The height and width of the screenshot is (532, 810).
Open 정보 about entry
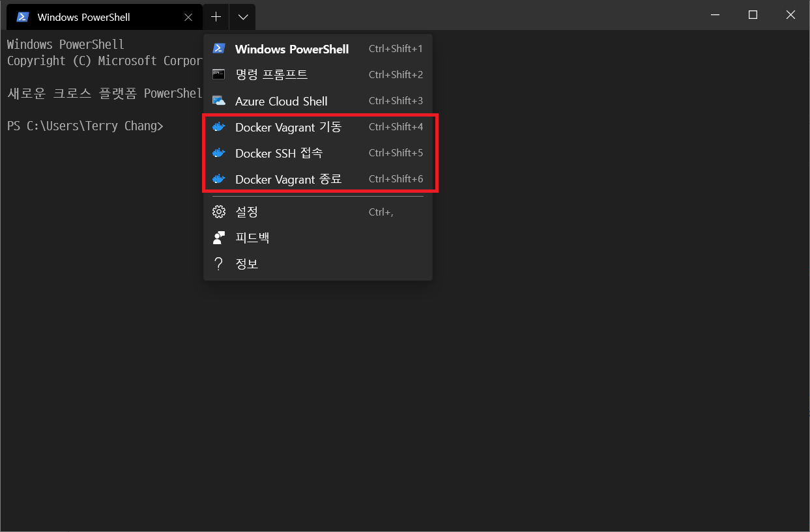click(x=318, y=264)
